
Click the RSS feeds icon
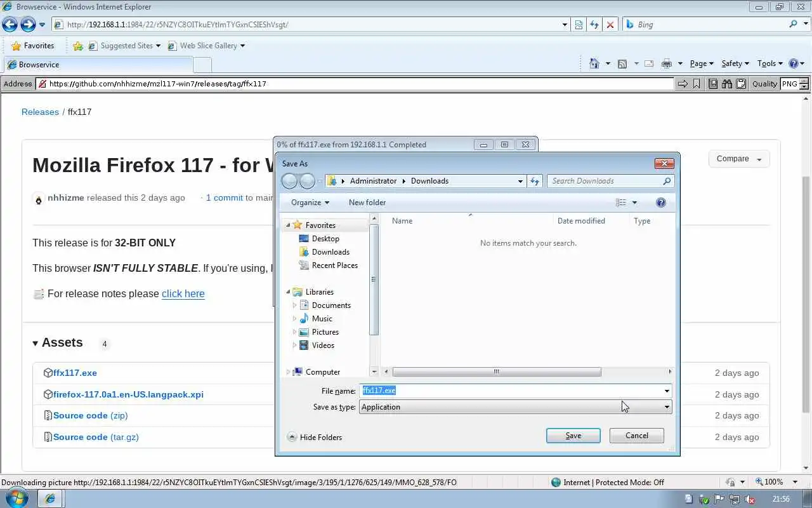tap(622, 63)
